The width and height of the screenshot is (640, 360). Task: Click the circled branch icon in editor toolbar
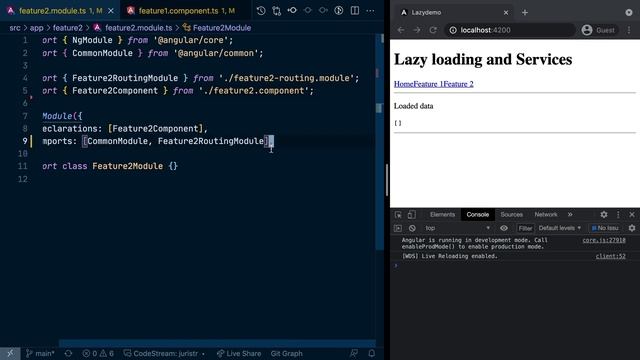(339, 11)
